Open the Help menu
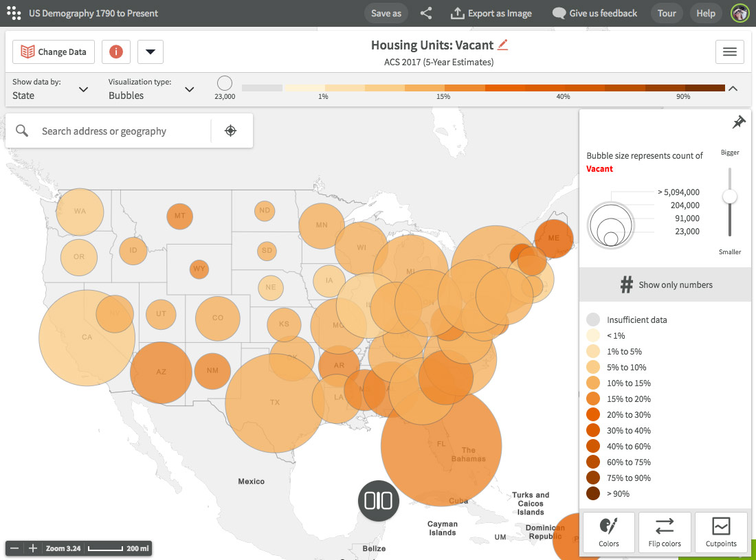 tap(705, 13)
